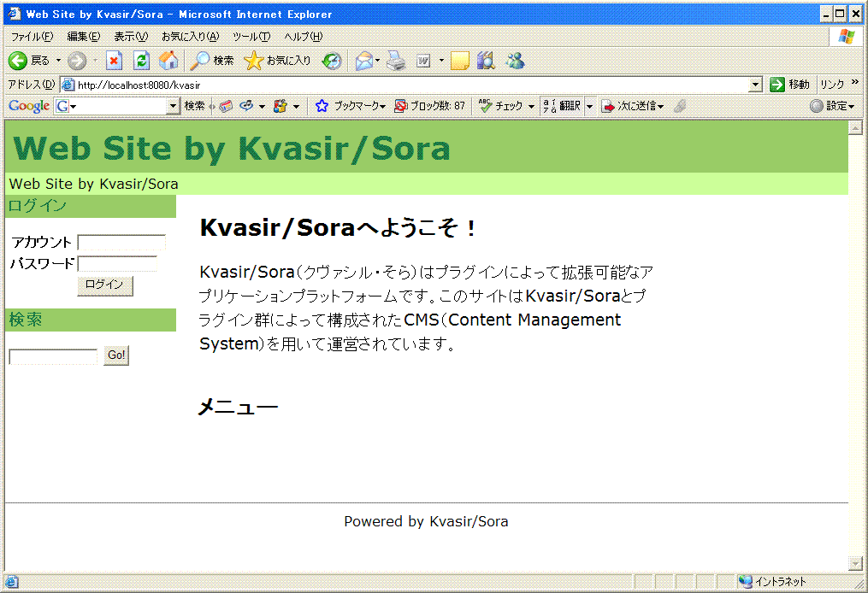
Task: Open the Edit menu (編集)
Action: coord(84,37)
